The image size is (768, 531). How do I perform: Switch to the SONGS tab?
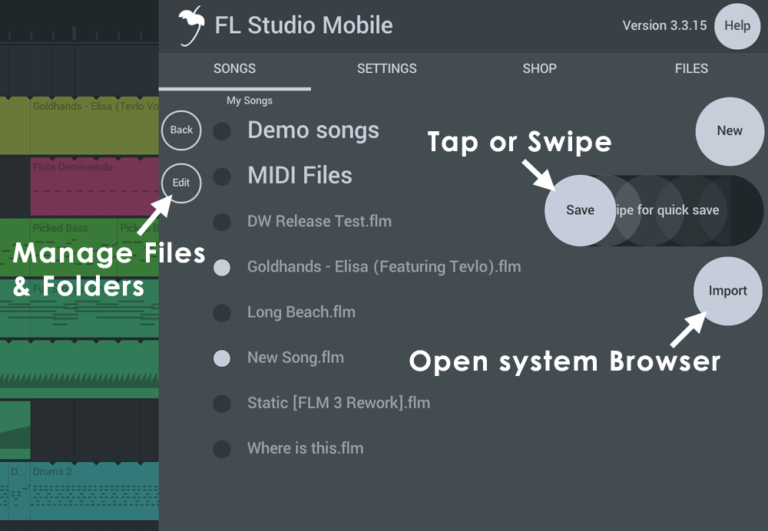click(234, 69)
